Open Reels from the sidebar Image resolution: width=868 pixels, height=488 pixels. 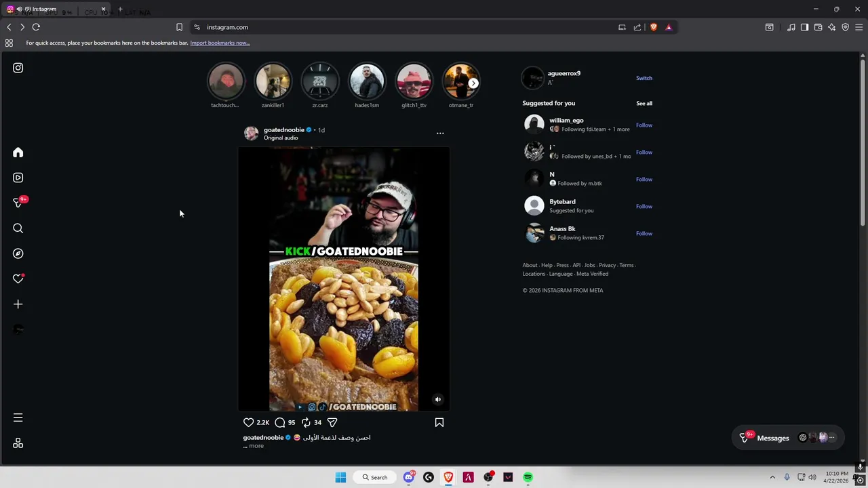point(18,178)
